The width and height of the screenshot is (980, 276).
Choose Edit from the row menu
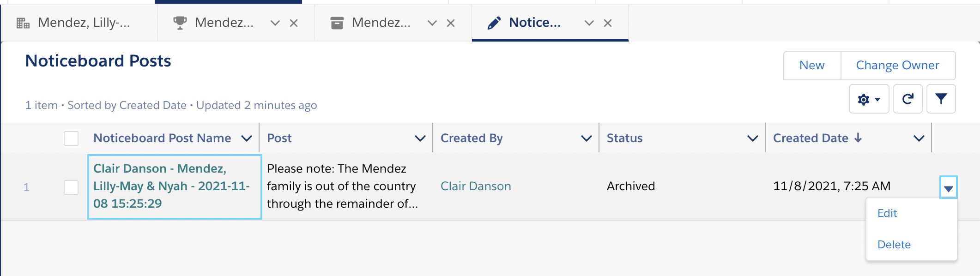click(887, 213)
